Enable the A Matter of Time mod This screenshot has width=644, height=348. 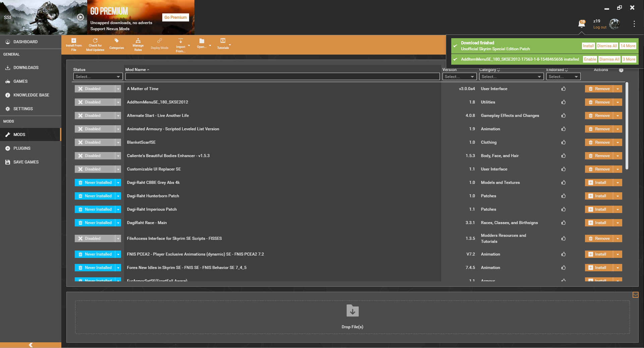[95, 89]
